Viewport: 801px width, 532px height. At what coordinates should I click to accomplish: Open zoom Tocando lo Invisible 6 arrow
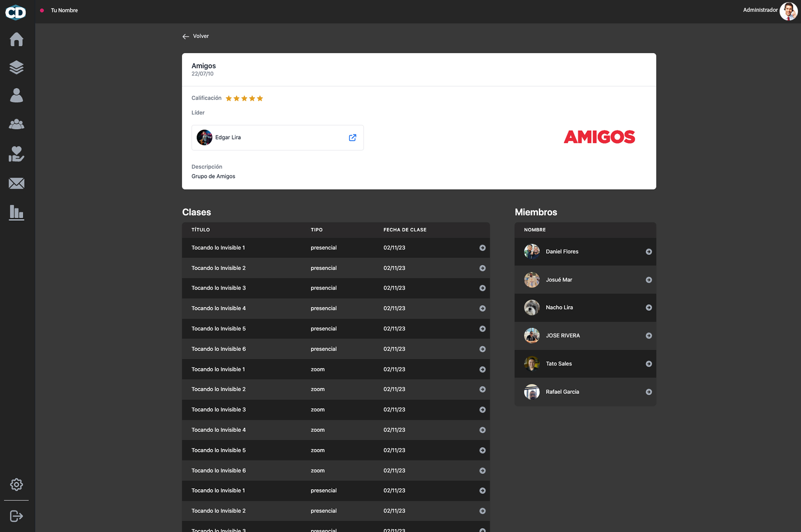coord(483,471)
